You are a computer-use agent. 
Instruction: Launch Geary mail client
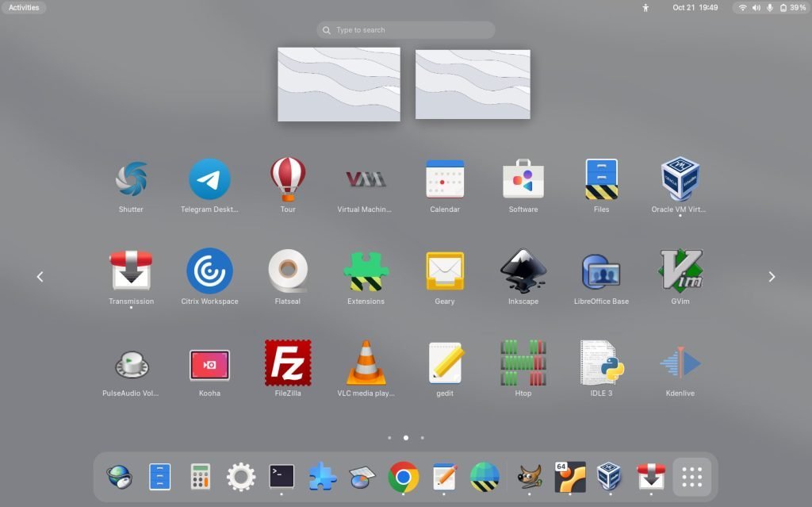445,271
